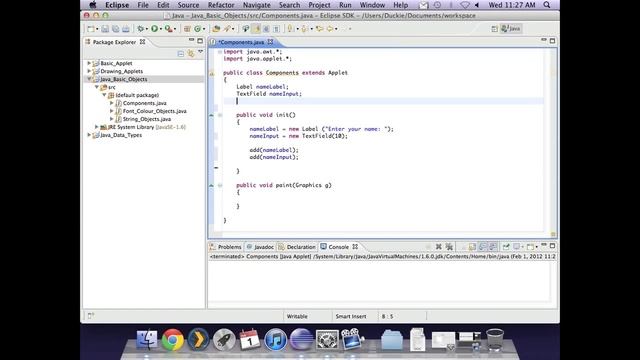Switch to the Problems tab
Viewport: 640px width, 360px height.
click(225, 247)
